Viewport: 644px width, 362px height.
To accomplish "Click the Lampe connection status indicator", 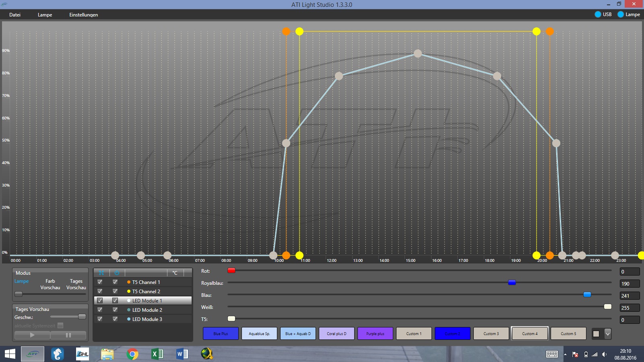I will (628, 14).
